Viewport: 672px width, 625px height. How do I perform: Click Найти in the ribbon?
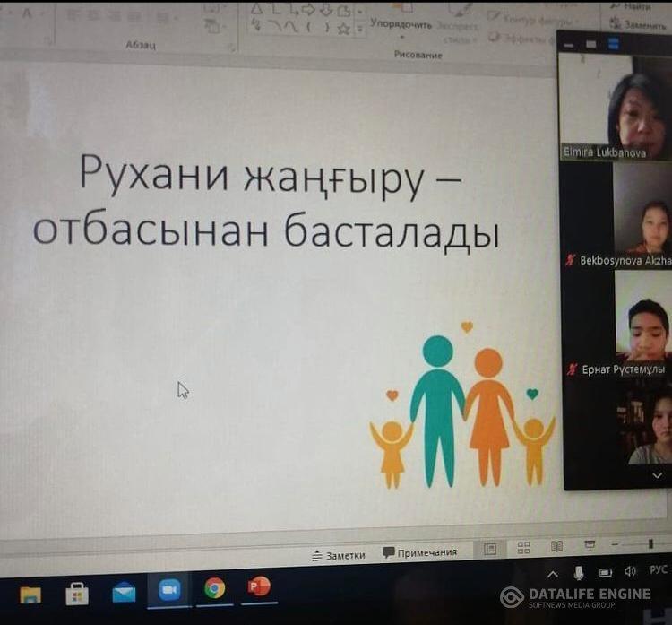point(632,5)
